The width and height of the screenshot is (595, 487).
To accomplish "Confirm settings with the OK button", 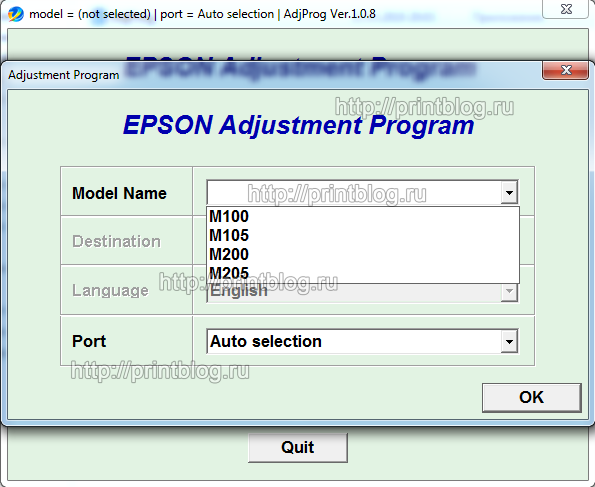I will 532,397.
